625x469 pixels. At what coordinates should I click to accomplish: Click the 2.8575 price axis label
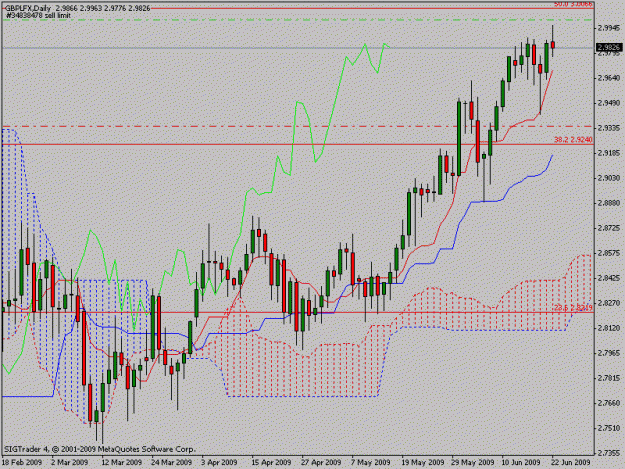pos(609,253)
